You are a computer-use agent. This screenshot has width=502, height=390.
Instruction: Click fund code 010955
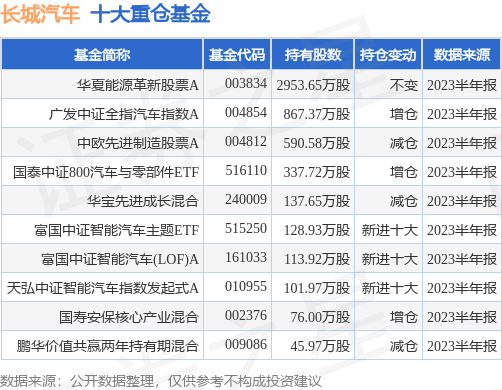[246, 286]
